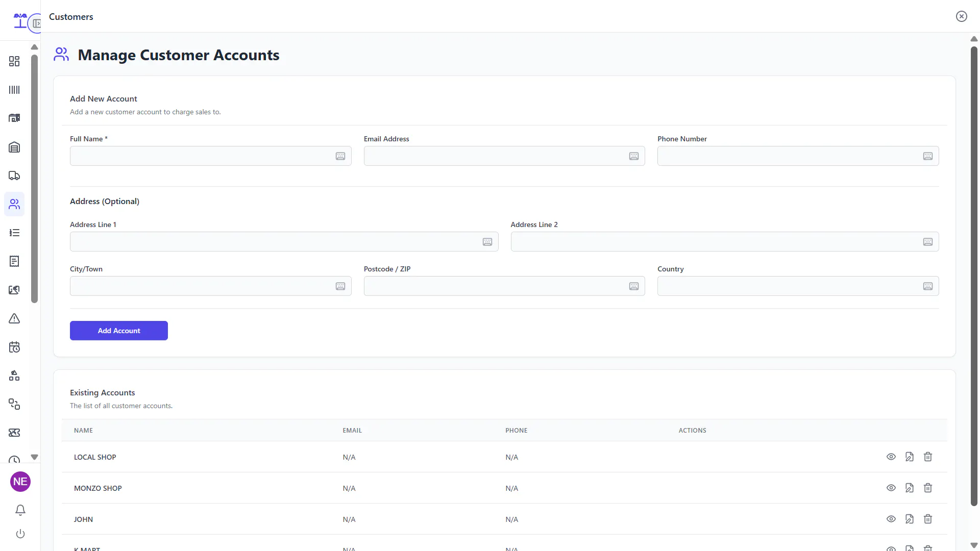Screen dimensions: 980x551
Task: Open virtual keyboard for Full Name field
Action: pyautogui.click(x=340, y=156)
